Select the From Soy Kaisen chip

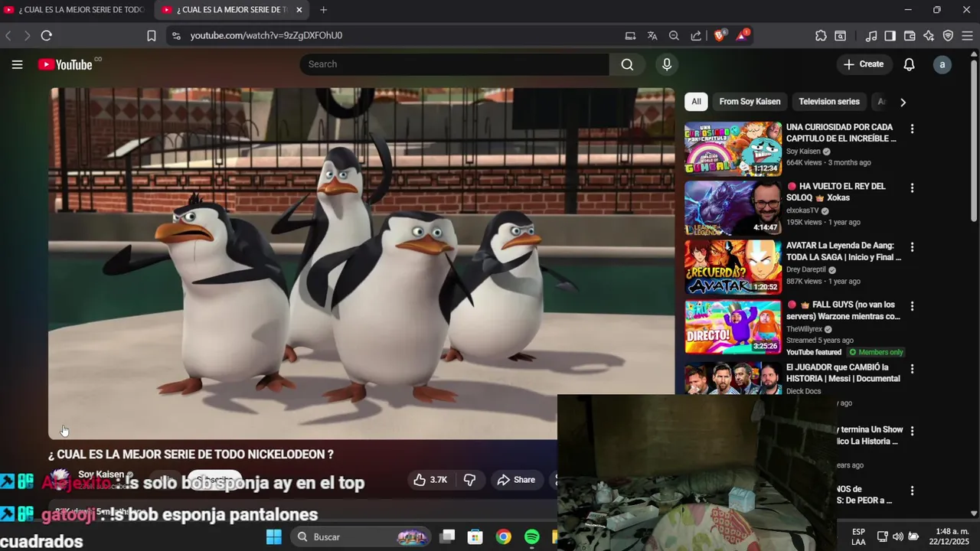750,102
